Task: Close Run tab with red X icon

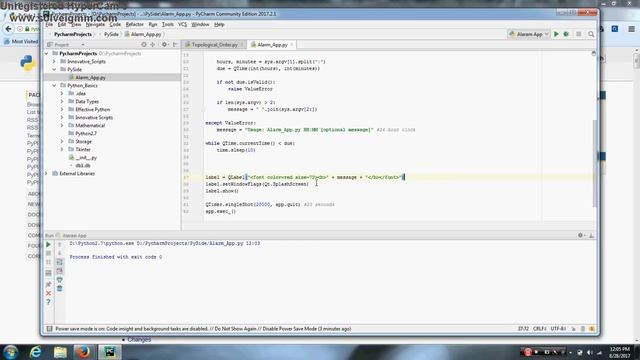Action: pos(48,293)
